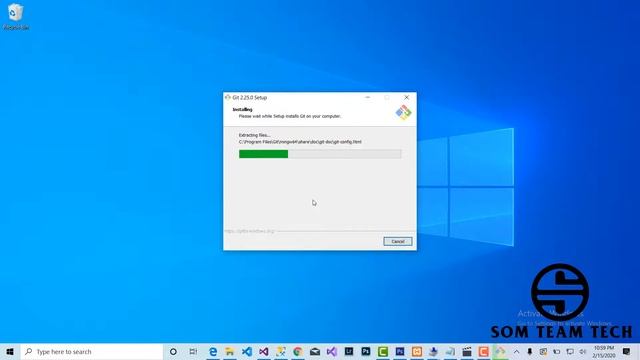Show hidden system tray icons
This screenshot has height=360, width=640.
[x=516, y=351]
